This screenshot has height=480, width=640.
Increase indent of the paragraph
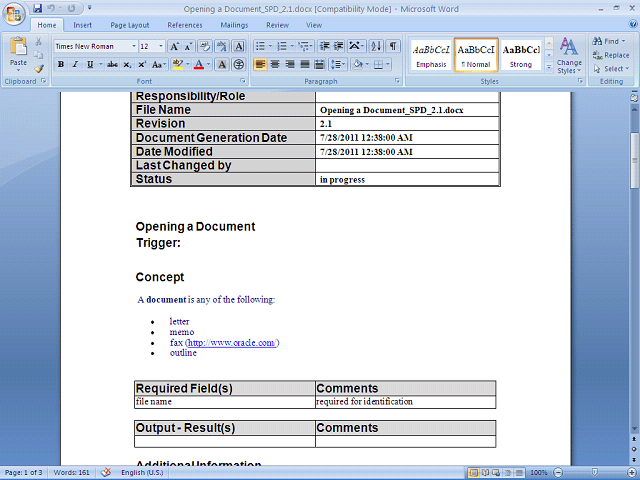pyautogui.click(x=338, y=46)
